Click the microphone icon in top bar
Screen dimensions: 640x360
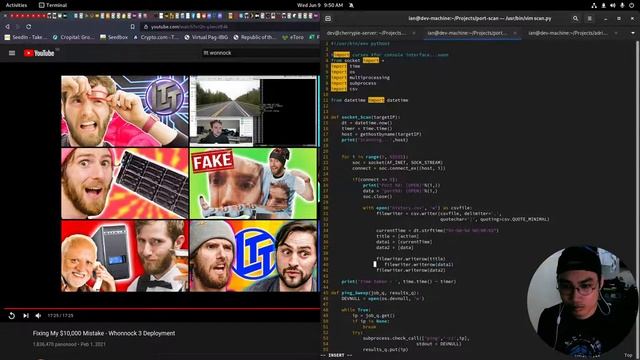[x=622, y=5]
